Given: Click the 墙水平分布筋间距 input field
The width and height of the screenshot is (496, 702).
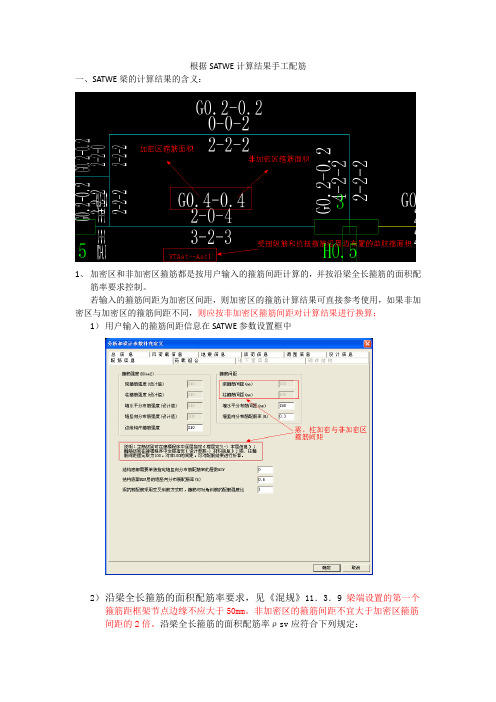Looking at the screenshot, I should click(x=286, y=405).
